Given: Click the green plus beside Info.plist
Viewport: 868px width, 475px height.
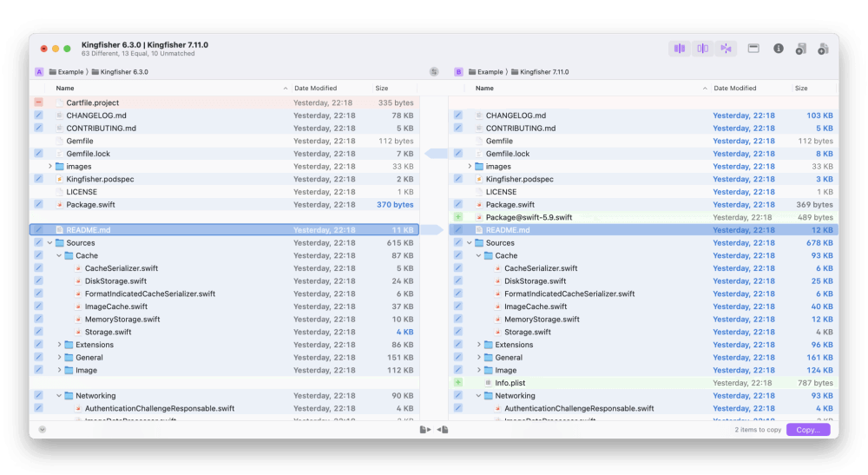Looking at the screenshot, I should 457,383.
